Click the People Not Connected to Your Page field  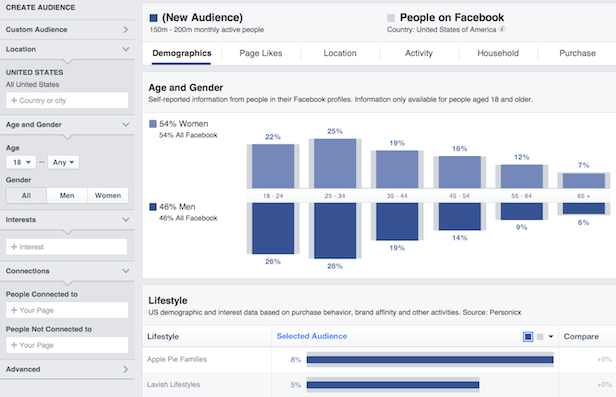tap(67, 345)
